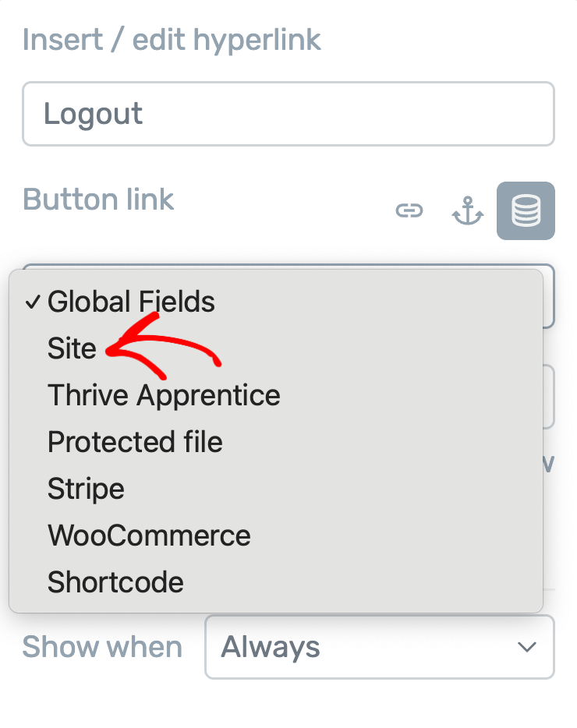Click the chevron in the Always dropdown
This screenshot has width=577, height=728.
tap(527, 647)
